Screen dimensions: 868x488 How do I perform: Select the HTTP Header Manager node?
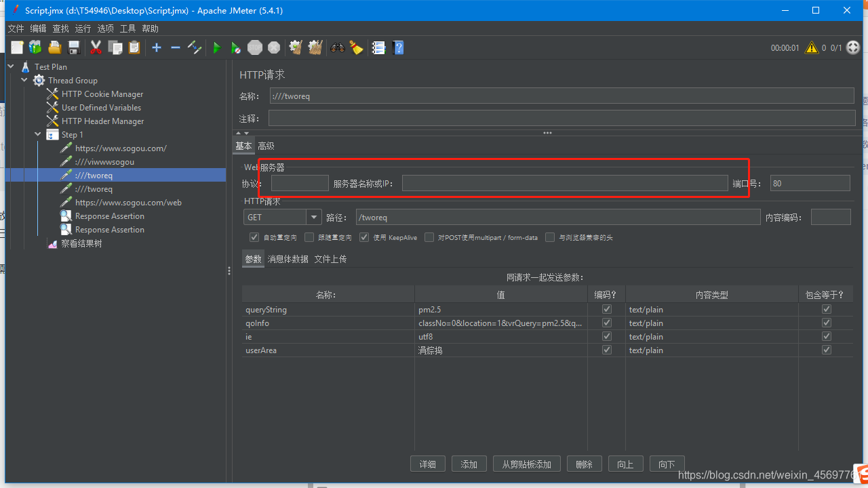(102, 121)
